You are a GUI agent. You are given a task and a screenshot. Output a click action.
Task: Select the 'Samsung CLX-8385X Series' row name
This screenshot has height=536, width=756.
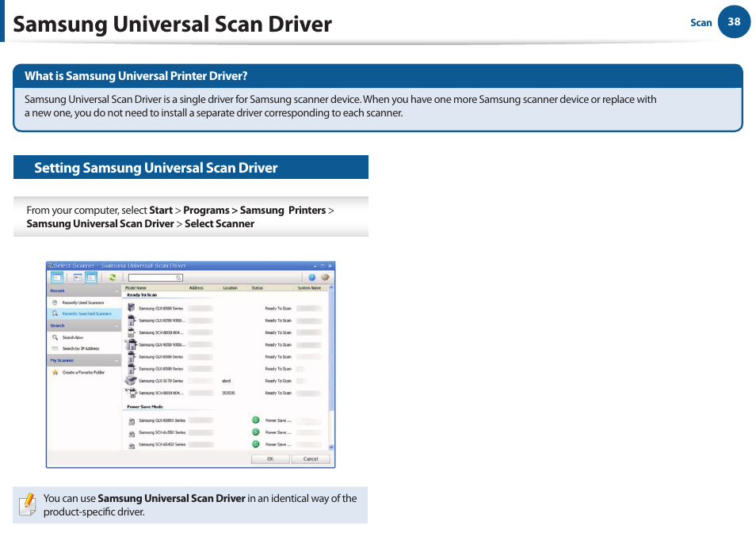pyautogui.click(x=162, y=420)
